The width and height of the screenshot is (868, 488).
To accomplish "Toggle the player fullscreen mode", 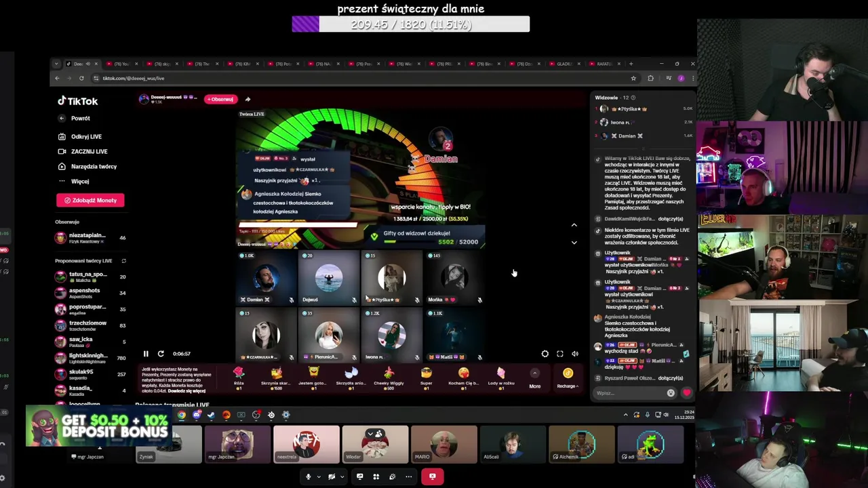I will [x=559, y=354].
